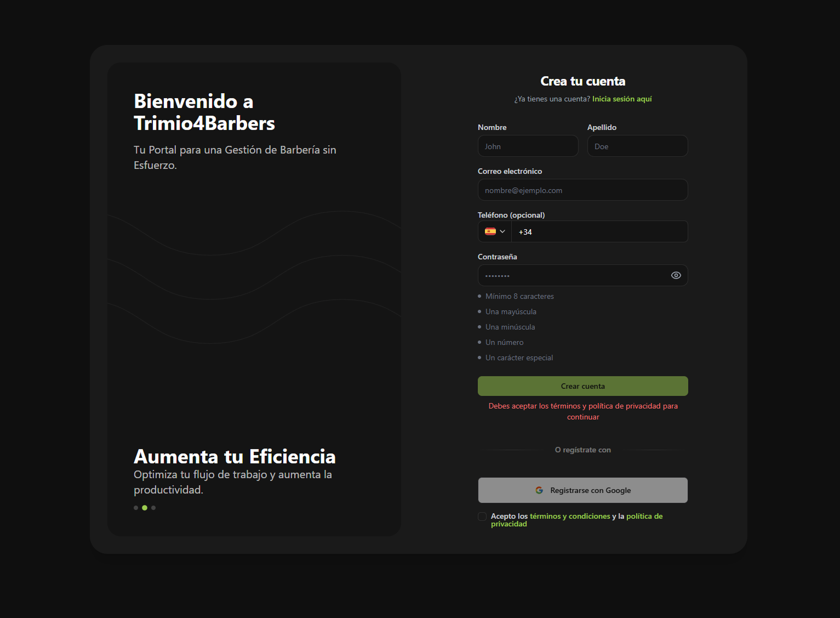Click Registrarse con Google button
This screenshot has width=840, height=618.
pyautogui.click(x=582, y=490)
